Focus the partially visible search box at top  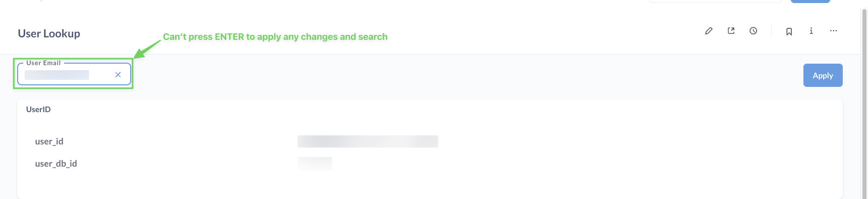[x=715, y=2]
